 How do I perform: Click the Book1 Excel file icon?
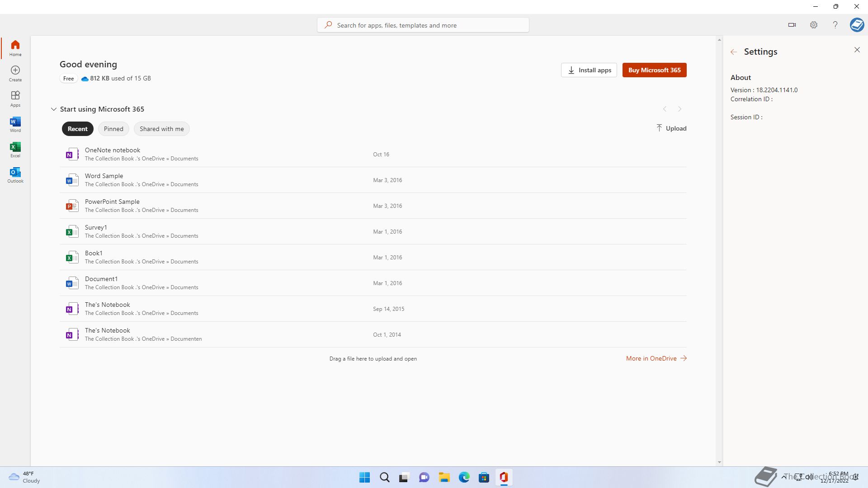pyautogui.click(x=72, y=258)
